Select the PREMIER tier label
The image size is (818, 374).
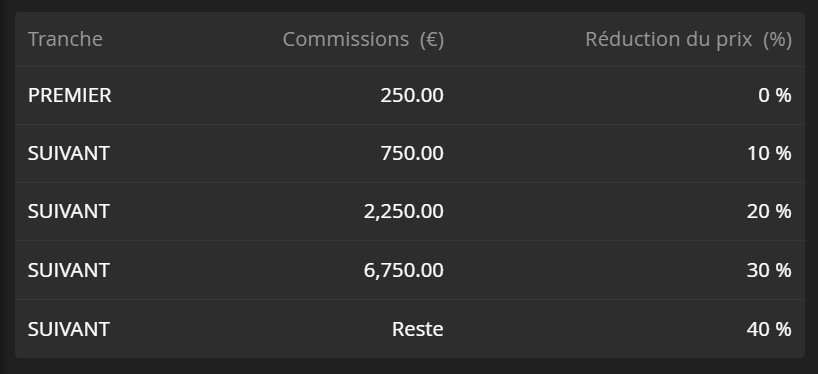69,95
